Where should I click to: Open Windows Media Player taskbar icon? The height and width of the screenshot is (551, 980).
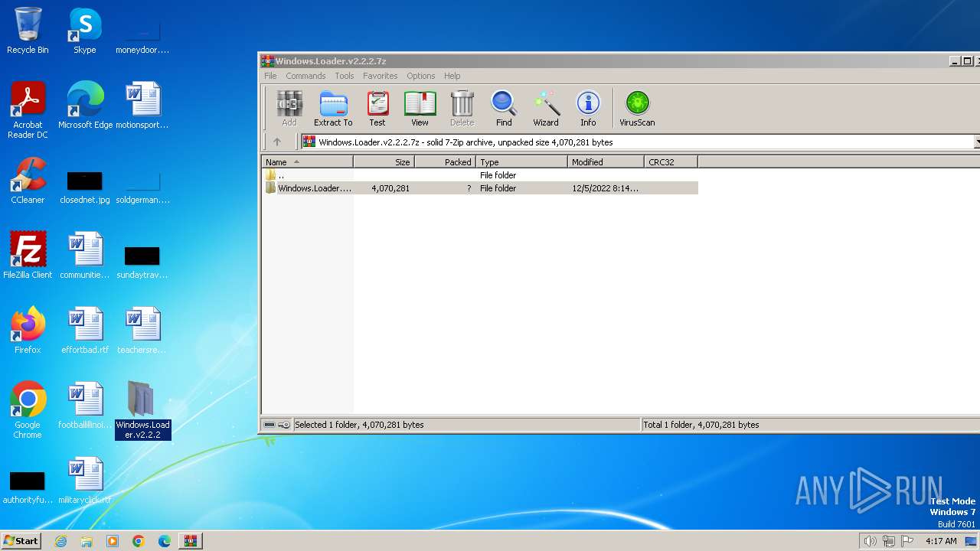[x=113, y=541]
